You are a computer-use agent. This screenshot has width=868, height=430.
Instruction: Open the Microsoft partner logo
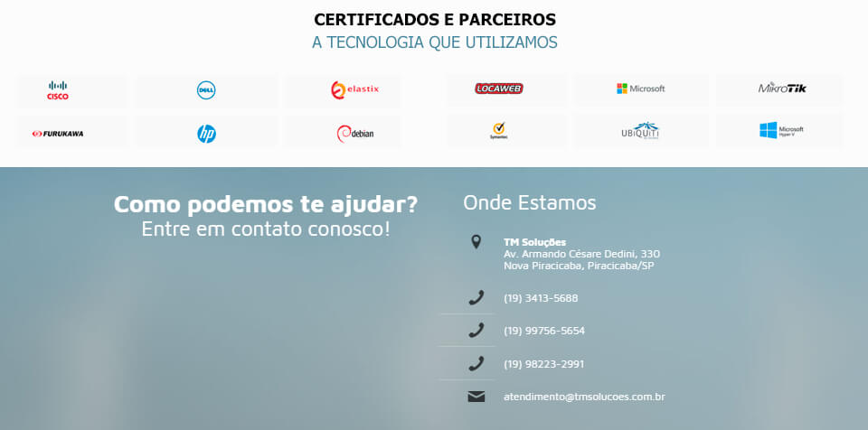640,89
